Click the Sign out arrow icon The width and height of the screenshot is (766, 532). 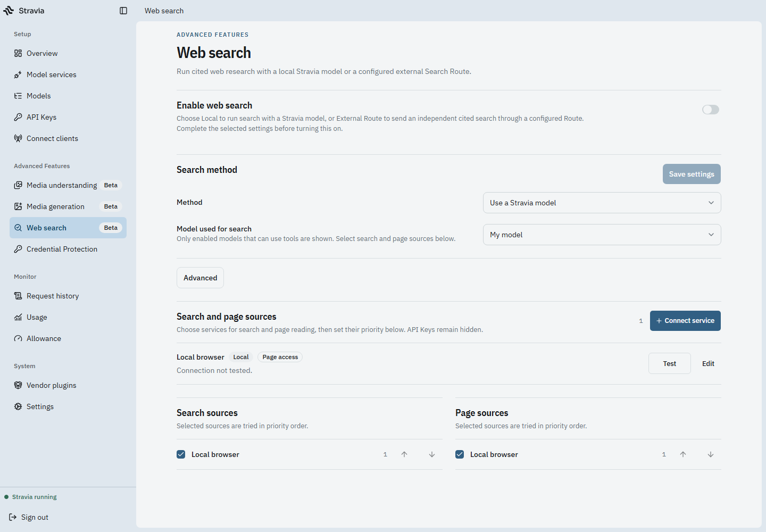(x=13, y=517)
